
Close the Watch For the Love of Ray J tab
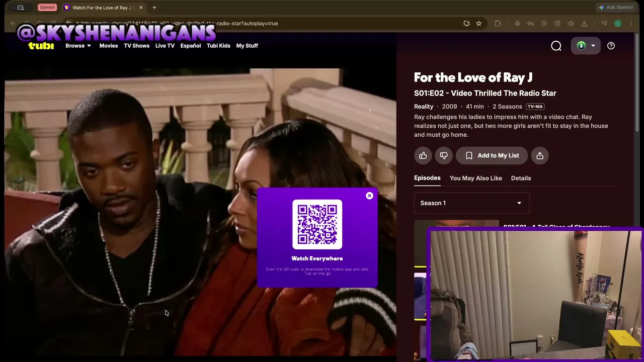coord(141,8)
